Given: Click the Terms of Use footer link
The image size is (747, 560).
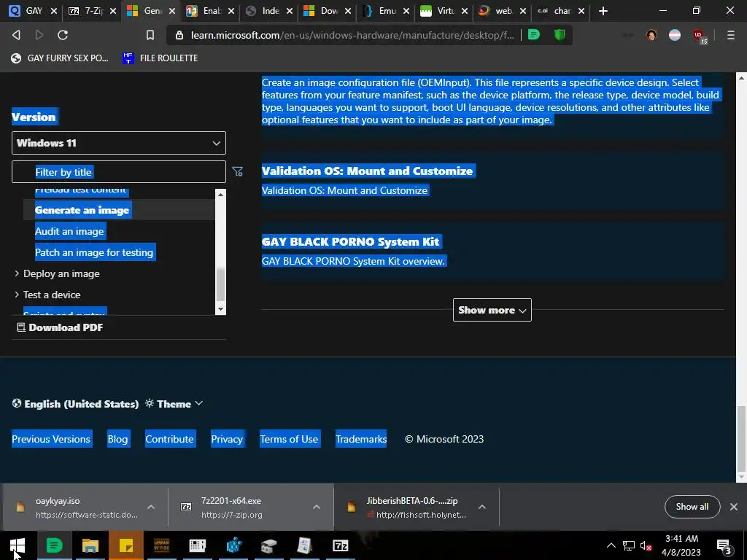Looking at the screenshot, I should [289, 439].
